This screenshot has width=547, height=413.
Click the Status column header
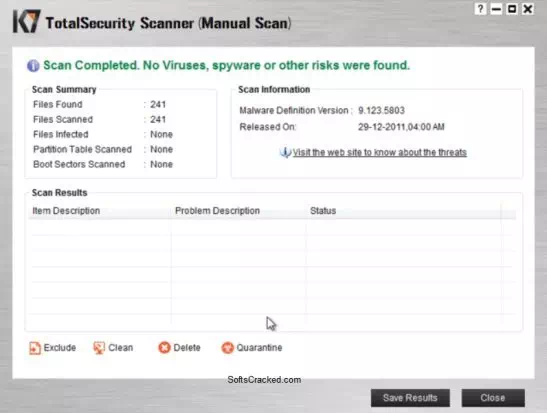click(x=323, y=211)
